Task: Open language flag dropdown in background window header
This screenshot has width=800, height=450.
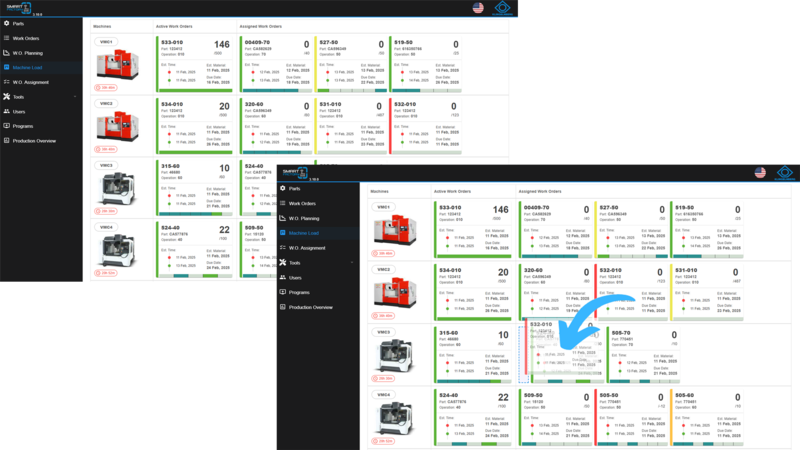Action: tap(478, 8)
